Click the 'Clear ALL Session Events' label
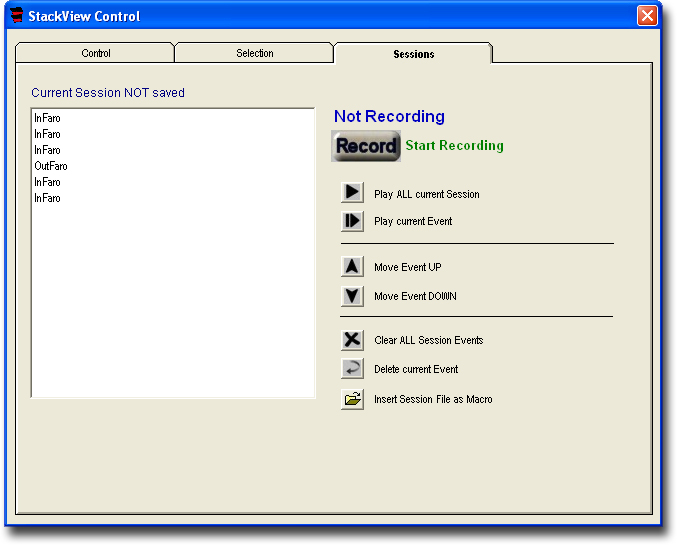 [x=428, y=340]
